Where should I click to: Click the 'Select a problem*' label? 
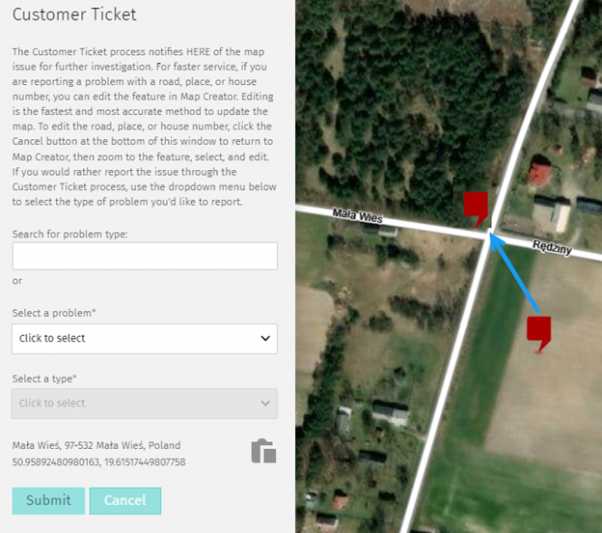tap(54, 313)
